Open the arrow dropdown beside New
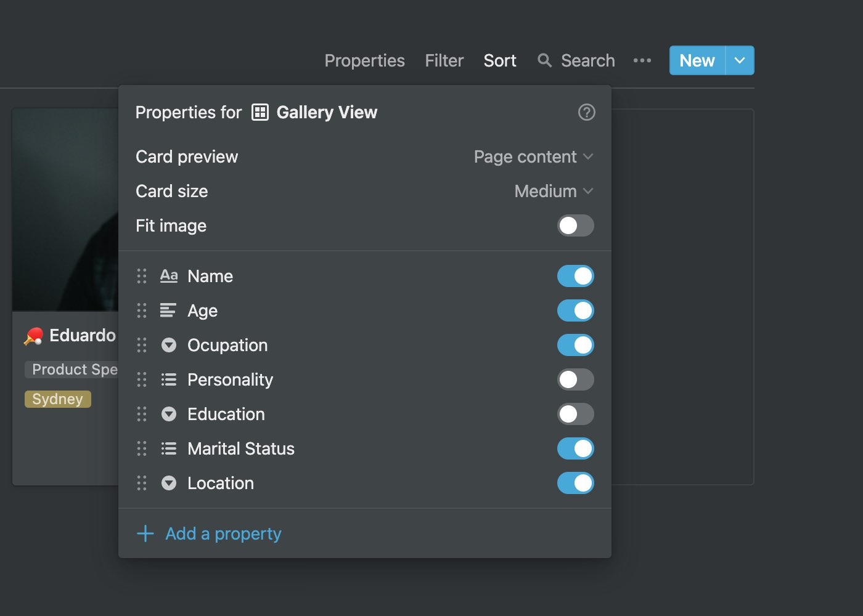The image size is (863, 616). point(740,60)
